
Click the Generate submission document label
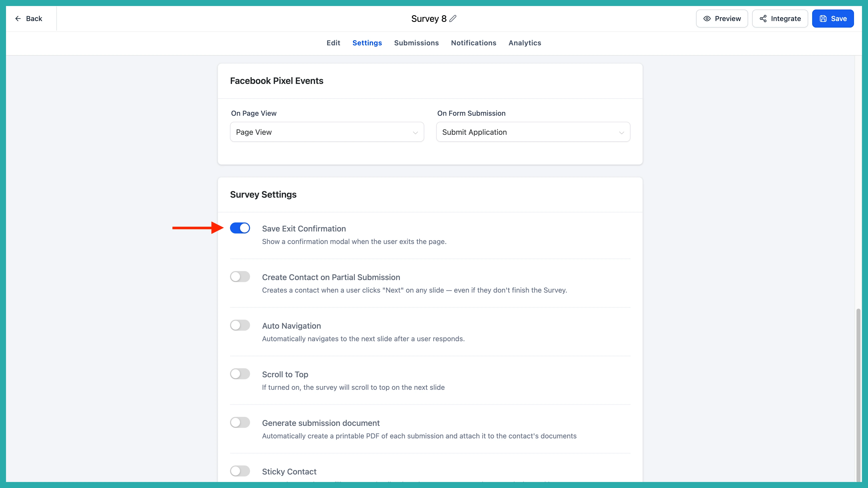pos(321,423)
